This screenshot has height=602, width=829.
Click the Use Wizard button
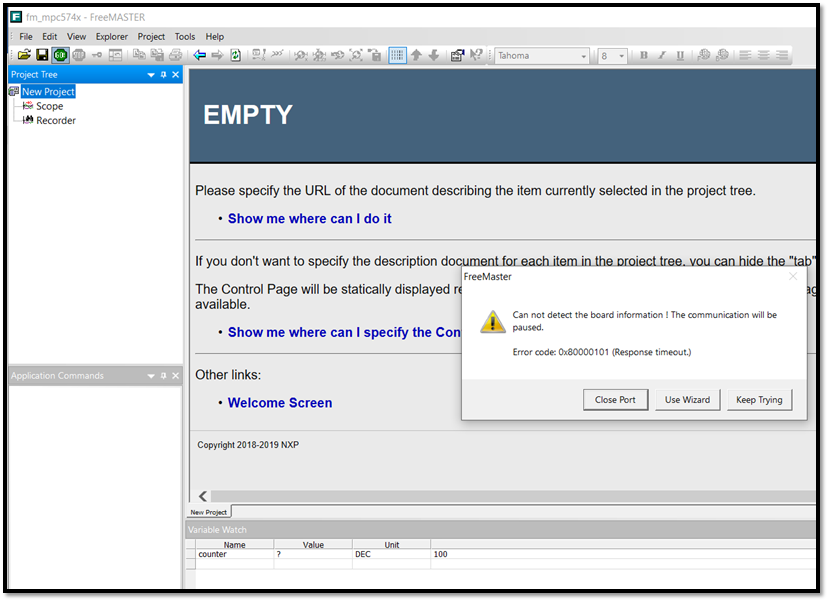pyautogui.click(x=687, y=400)
